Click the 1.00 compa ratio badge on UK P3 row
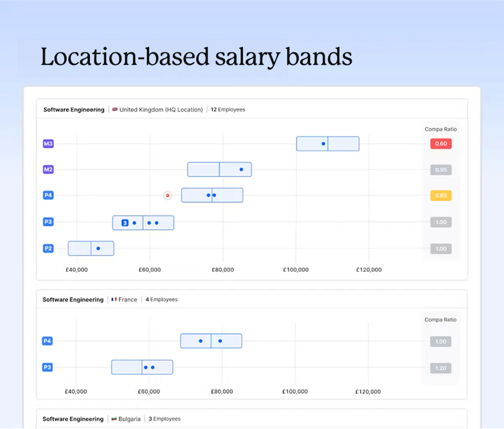This screenshot has width=504, height=429. [x=441, y=222]
